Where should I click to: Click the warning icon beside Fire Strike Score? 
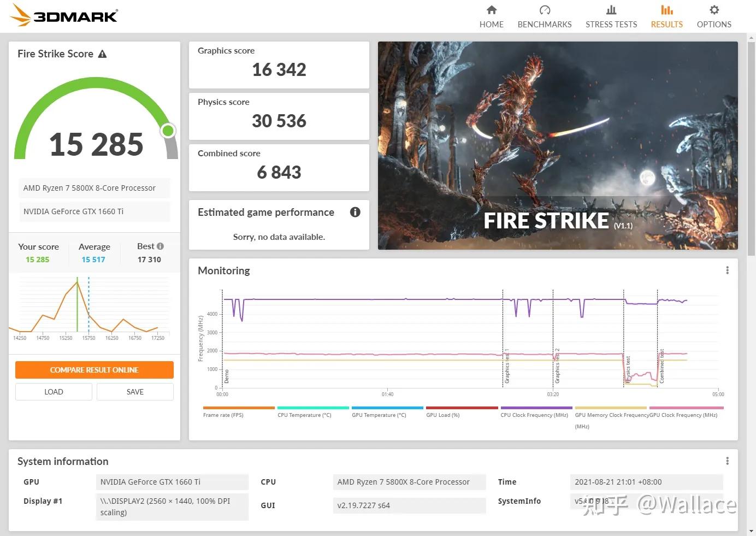103,54
